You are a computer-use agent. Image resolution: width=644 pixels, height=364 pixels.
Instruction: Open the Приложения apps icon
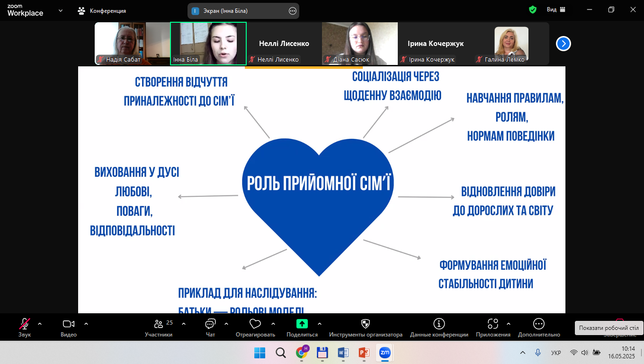[x=493, y=324]
